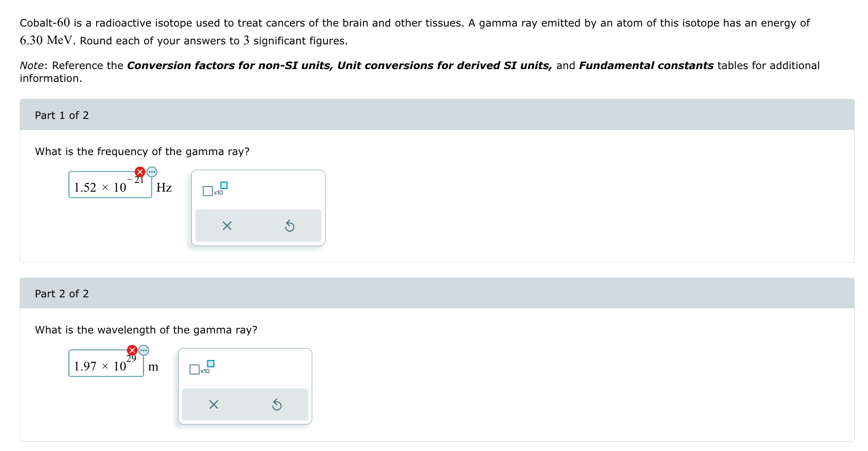Select the Part 1 of 2 header bar

point(62,115)
